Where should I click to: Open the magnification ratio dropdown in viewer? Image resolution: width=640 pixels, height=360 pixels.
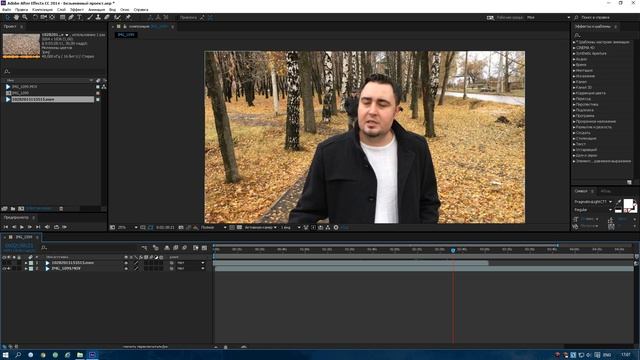(127, 227)
